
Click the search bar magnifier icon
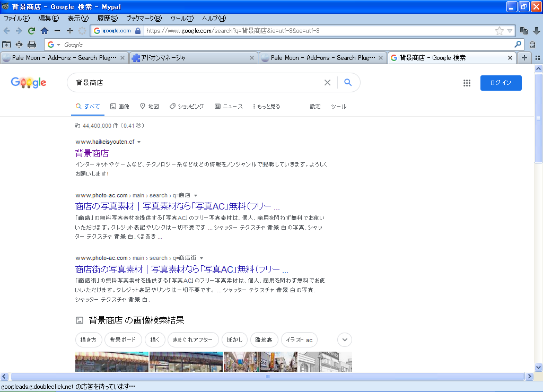518,45
